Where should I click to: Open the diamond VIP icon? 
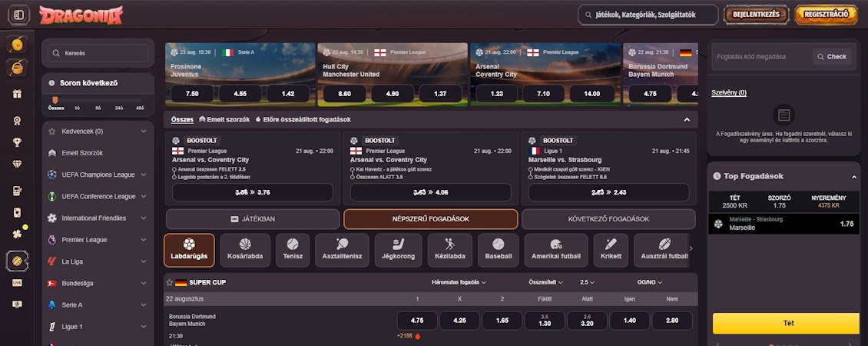[17, 164]
